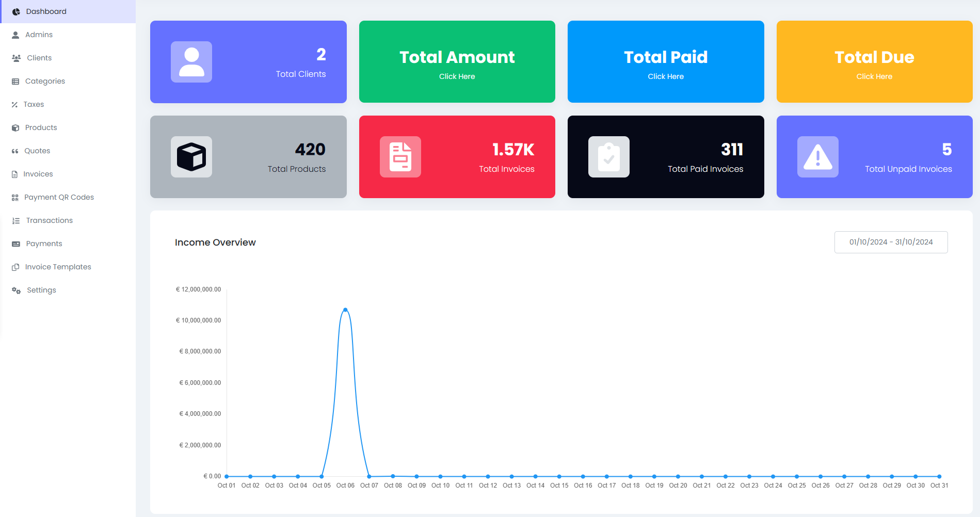The image size is (980, 517).
Task: Click the invoice icon on Total Invoices card
Action: pyautogui.click(x=400, y=157)
